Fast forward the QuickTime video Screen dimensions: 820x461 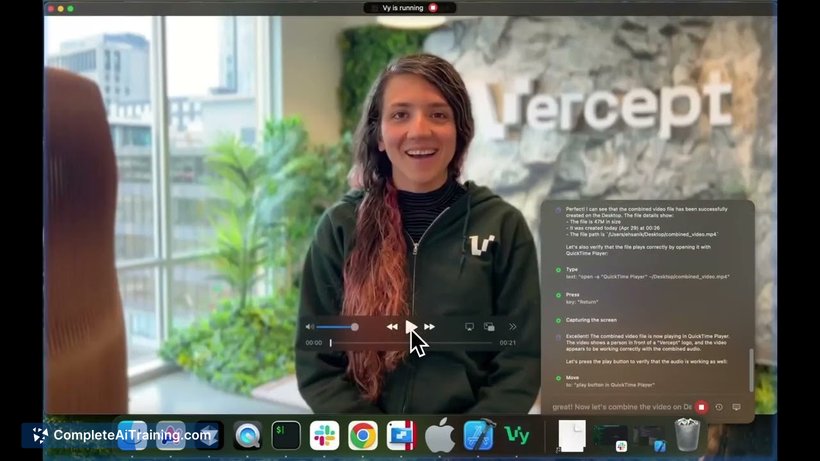(x=429, y=327)
